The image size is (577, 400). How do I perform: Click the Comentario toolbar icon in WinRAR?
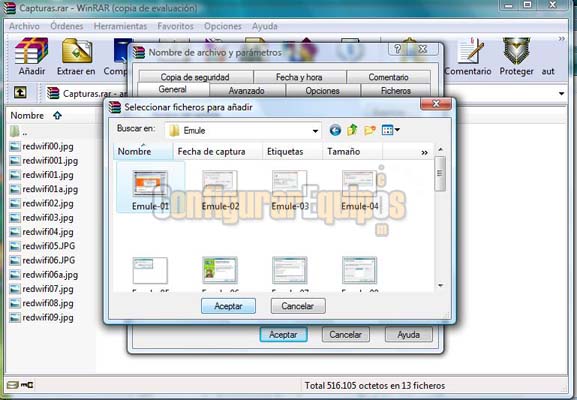pyautogui.click(x=468, y=56)
